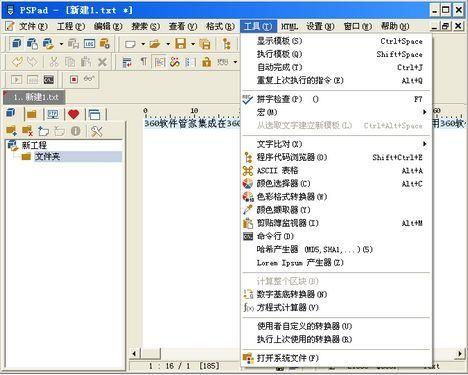Click the code explorer tree toolbar icon
This screenshot has width=468, height=375.
(227, 44)
